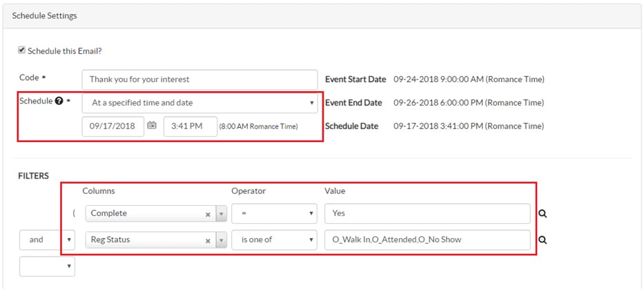The height and width of the screenshot is (292, 644).
Task: Click the Code text field
Action: click(x=200, y=79)
